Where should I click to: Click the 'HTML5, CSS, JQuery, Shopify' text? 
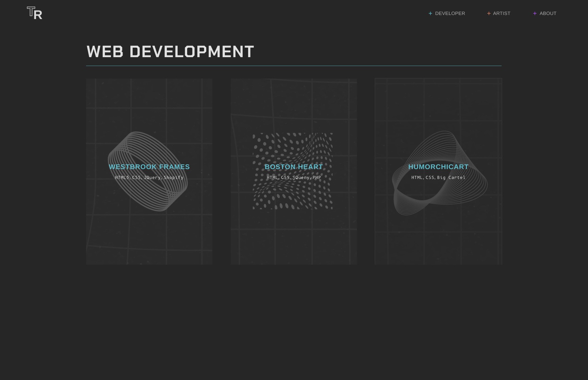[149, 178]
